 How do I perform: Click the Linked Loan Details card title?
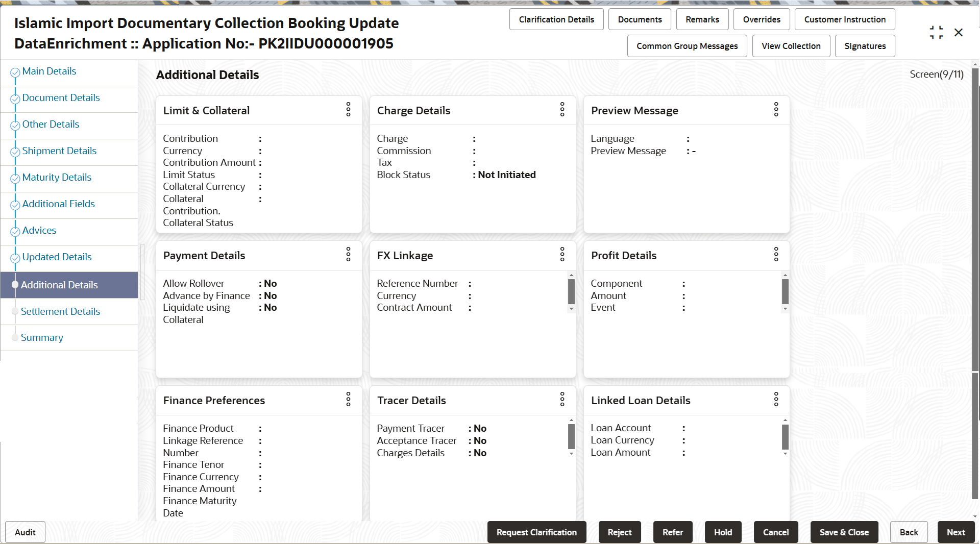[x=641, y=401]
